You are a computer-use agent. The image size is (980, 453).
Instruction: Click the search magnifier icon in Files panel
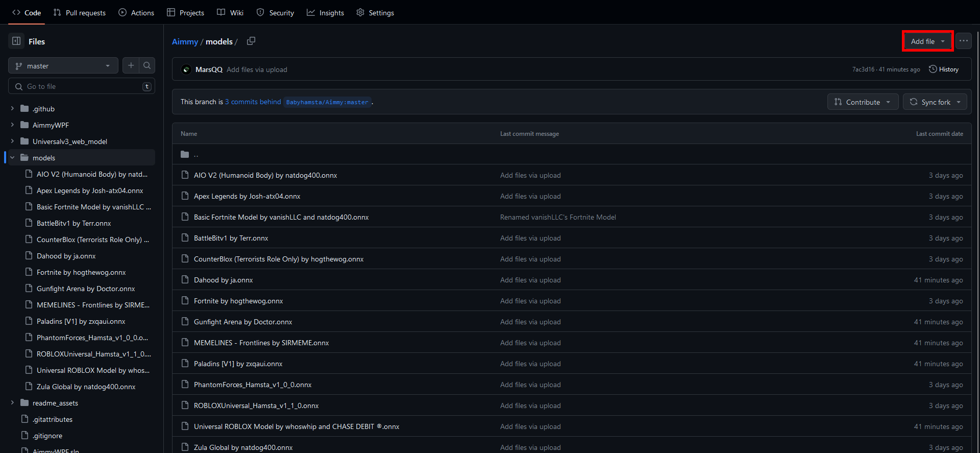[x=147, y=65]
